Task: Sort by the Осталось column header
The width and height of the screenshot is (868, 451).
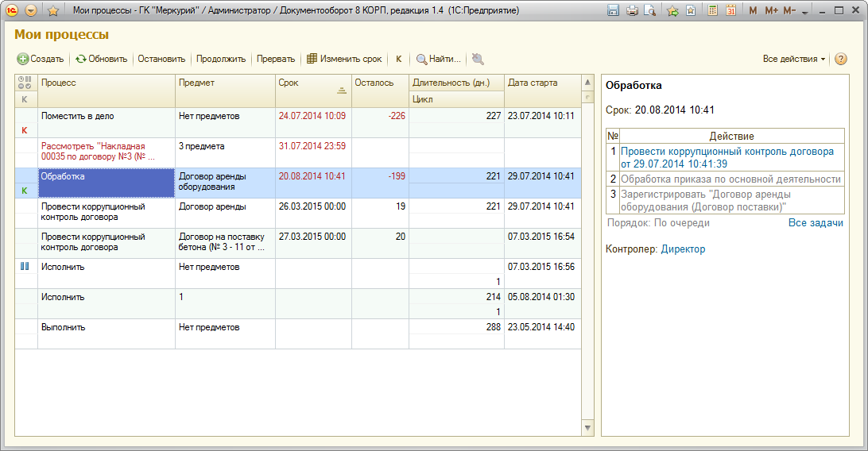Action: tap(380, 91)
